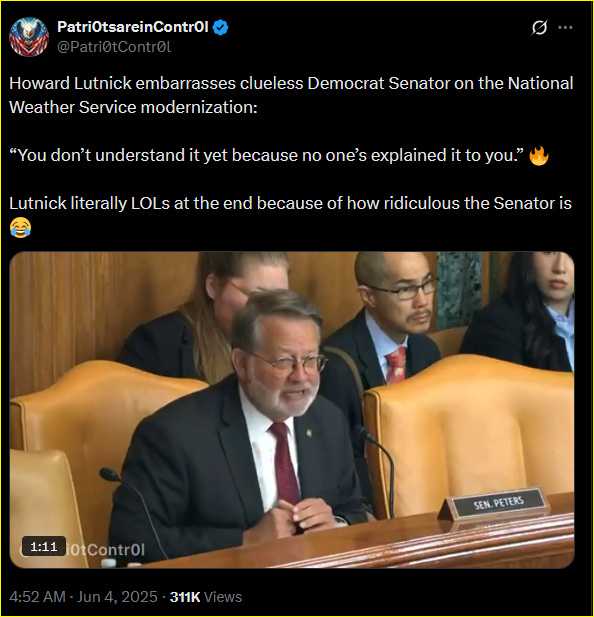This screenshot has width=594, height=617.
Task: Click the 'Lutnick literally LOLs' sentence
Action: [x=290, y=203]
